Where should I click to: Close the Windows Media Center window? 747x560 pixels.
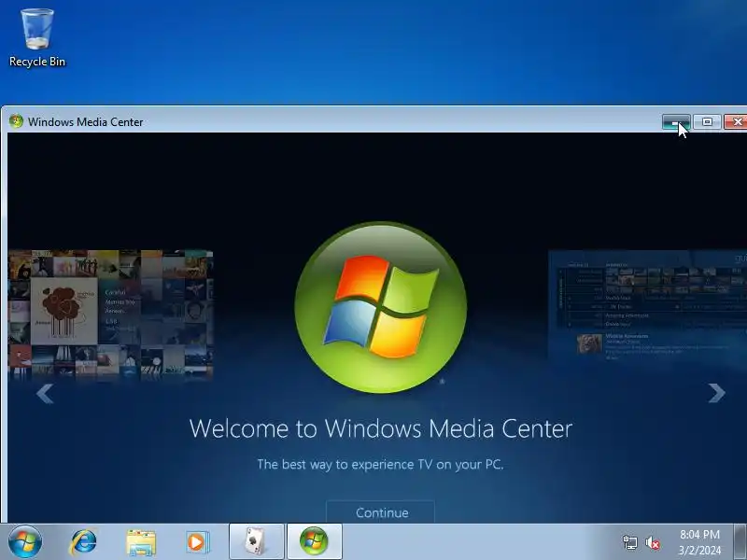[736, 122]
